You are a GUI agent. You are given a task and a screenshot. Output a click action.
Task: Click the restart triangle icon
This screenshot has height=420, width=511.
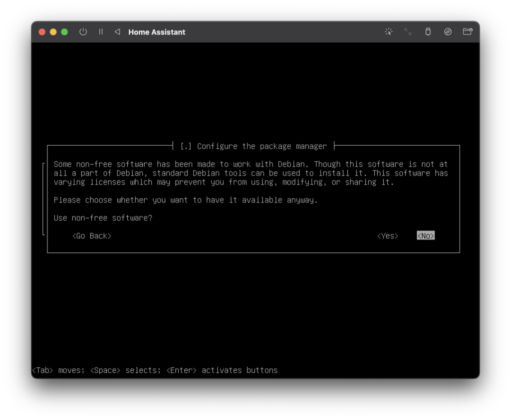coord(117,31)
